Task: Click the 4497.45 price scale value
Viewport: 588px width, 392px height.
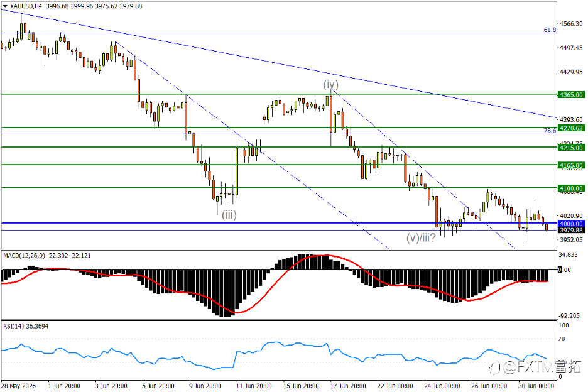Action: [571, 48]
